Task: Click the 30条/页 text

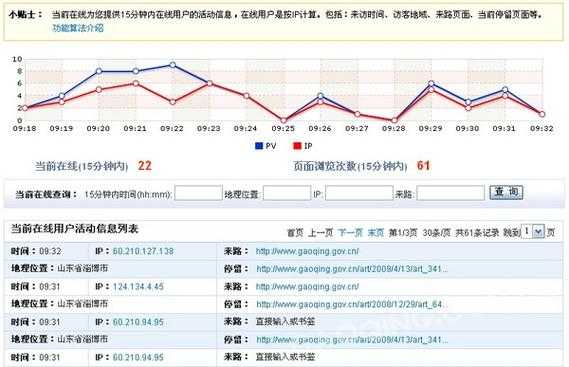Action: click(x=437, y=233)
